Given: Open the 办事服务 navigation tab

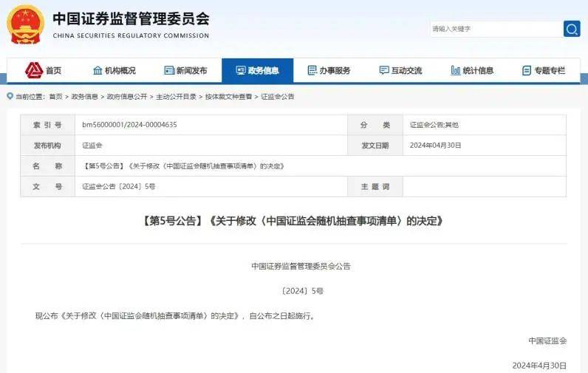Looking at the screenshot, I should (329, 70).
